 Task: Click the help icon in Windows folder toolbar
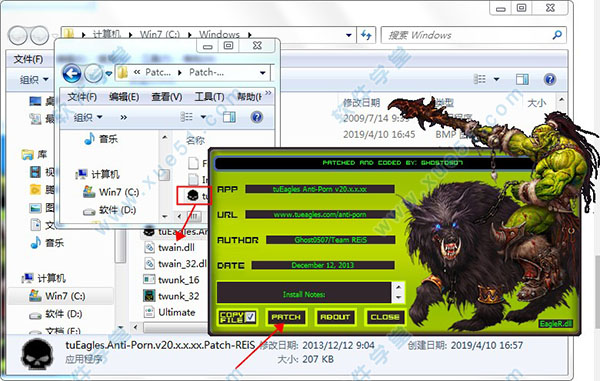point(549,79)
